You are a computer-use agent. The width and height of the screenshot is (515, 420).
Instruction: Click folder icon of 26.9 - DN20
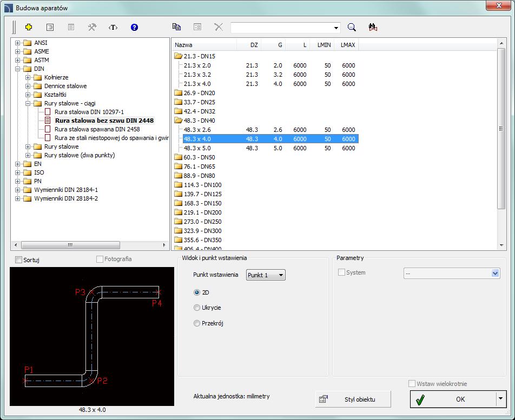coord(178,93)
